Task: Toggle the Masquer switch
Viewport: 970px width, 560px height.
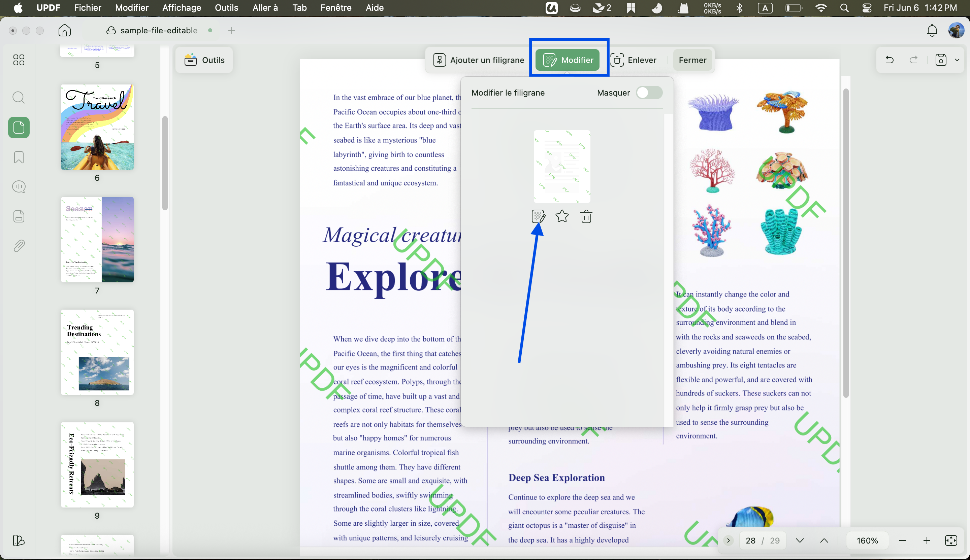Action: [x=649, y=93]
